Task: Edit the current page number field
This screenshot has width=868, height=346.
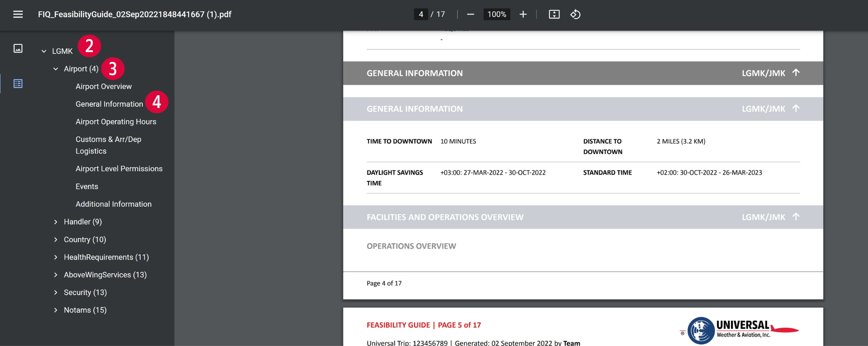Action: (421, 14)
